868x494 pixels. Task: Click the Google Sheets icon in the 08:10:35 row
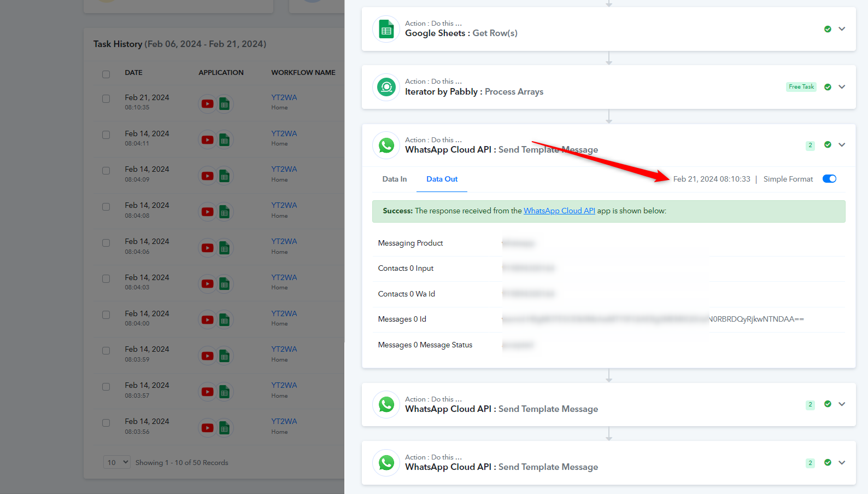224,104
